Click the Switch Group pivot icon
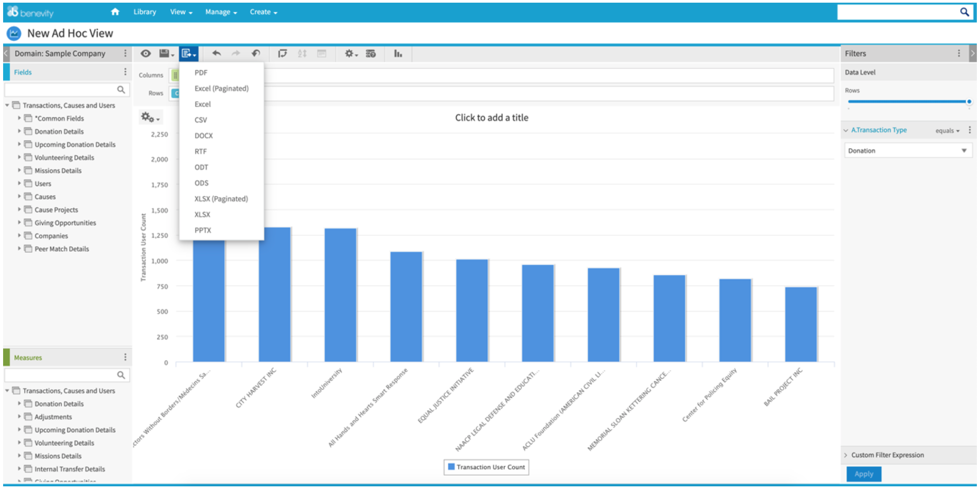The height and width of the screenshot is (489, 980). point(282,53)
